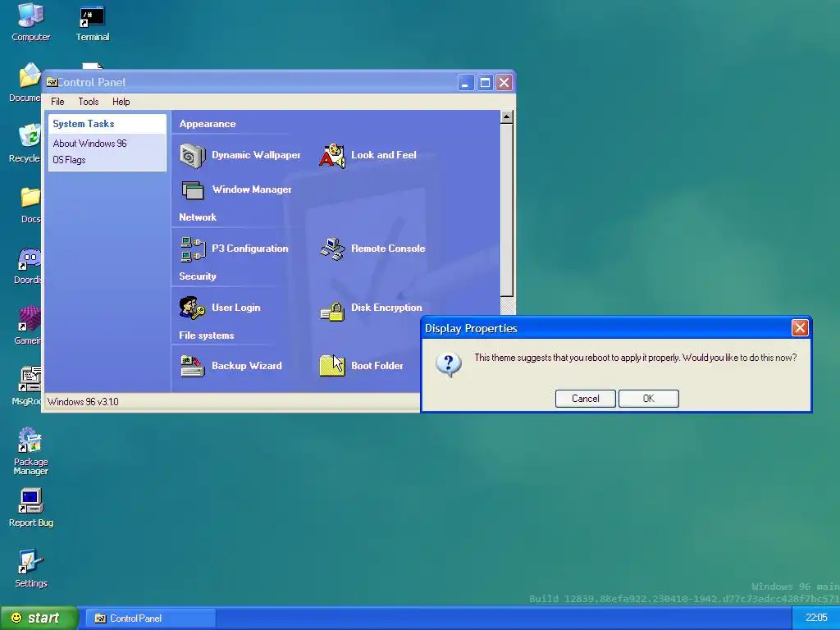Cancel the Display Properties reboot prompt

(586, 399)
